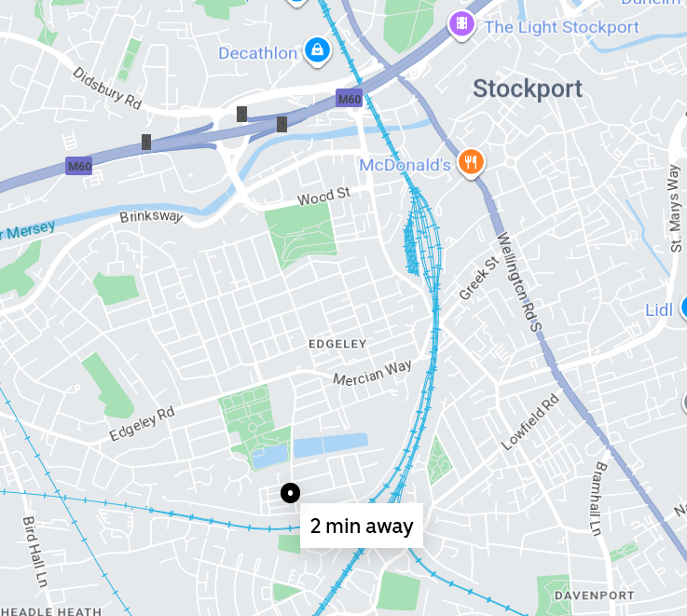Click The Light Stockport cinema pin
The height and width of the screenshot is (616, 687).
coord(461,24)
